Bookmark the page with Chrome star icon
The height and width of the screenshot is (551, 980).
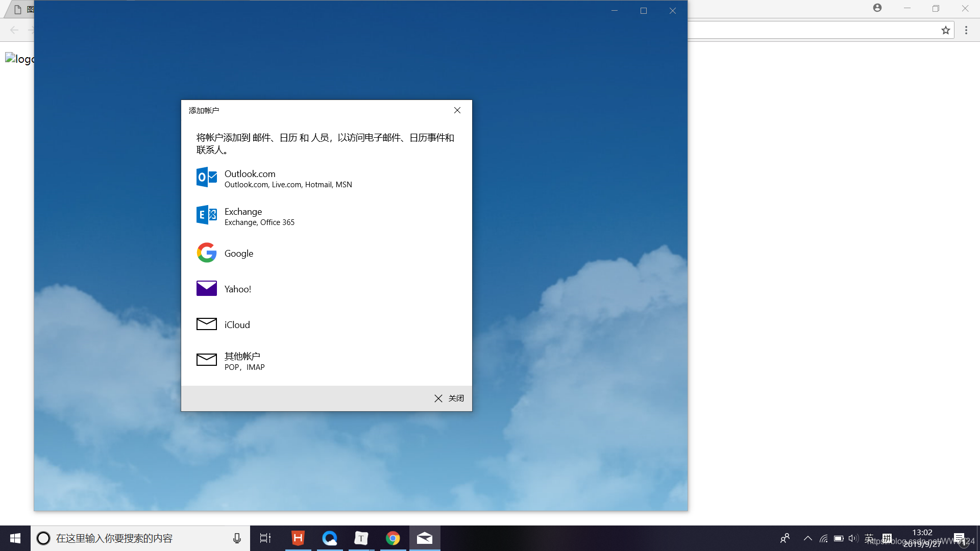tap(946, 30)
